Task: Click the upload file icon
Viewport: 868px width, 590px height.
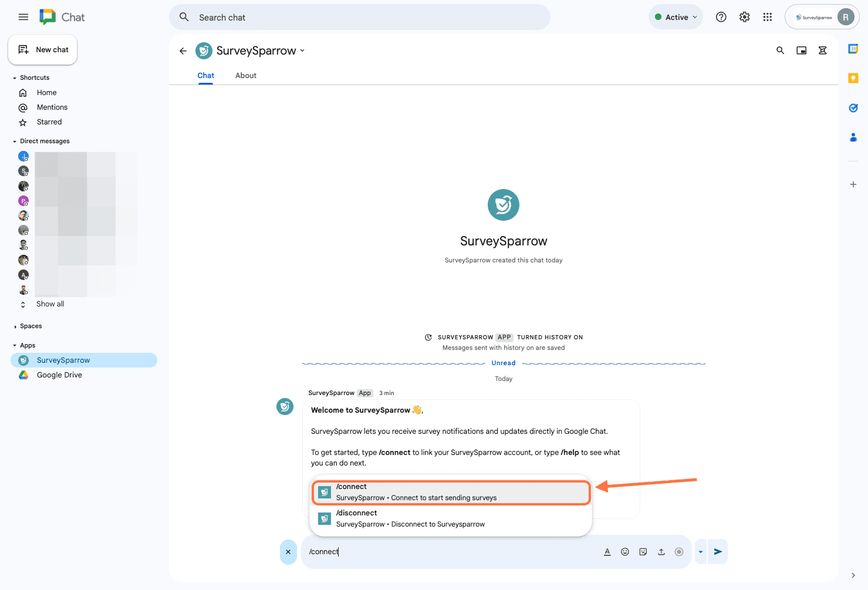Action: point(661,552)
